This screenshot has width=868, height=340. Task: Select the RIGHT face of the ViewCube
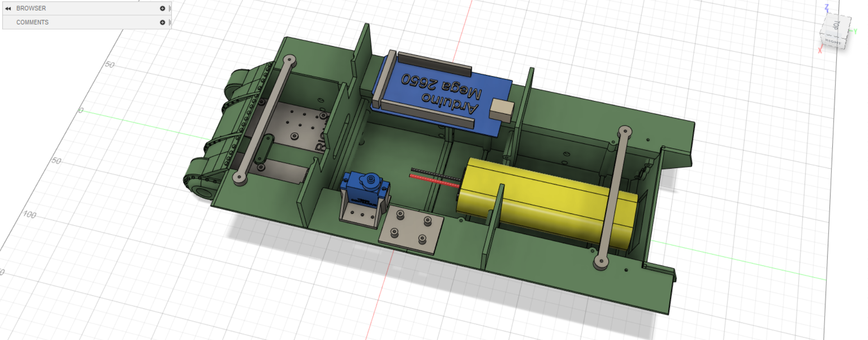click(833, 42)
